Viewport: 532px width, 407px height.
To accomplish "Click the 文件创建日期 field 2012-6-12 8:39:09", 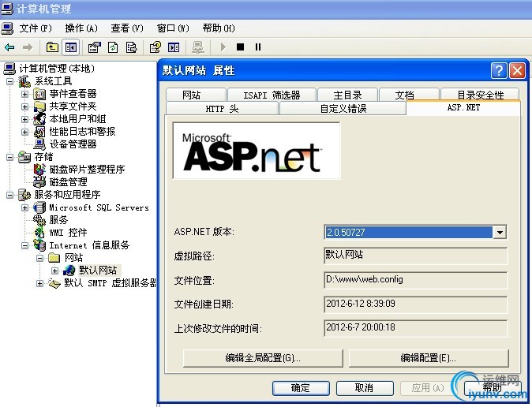I will (x=416, y=304).
